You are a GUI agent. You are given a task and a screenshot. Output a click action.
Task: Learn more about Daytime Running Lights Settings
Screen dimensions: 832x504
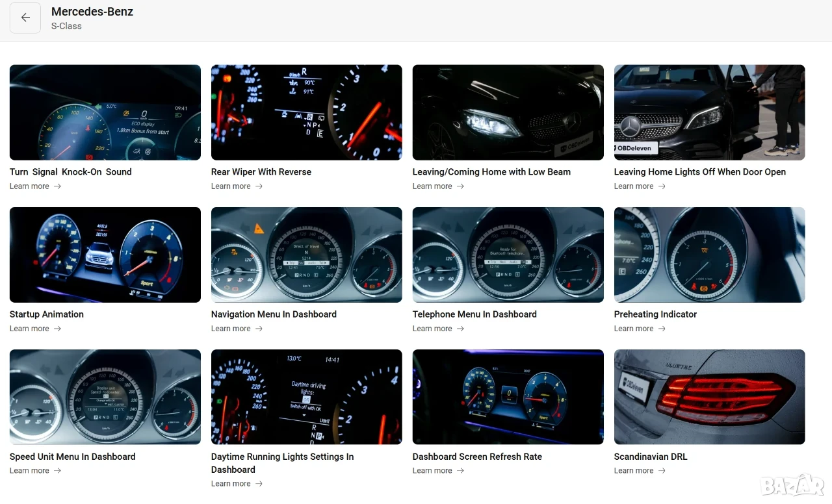pos(237,484)
